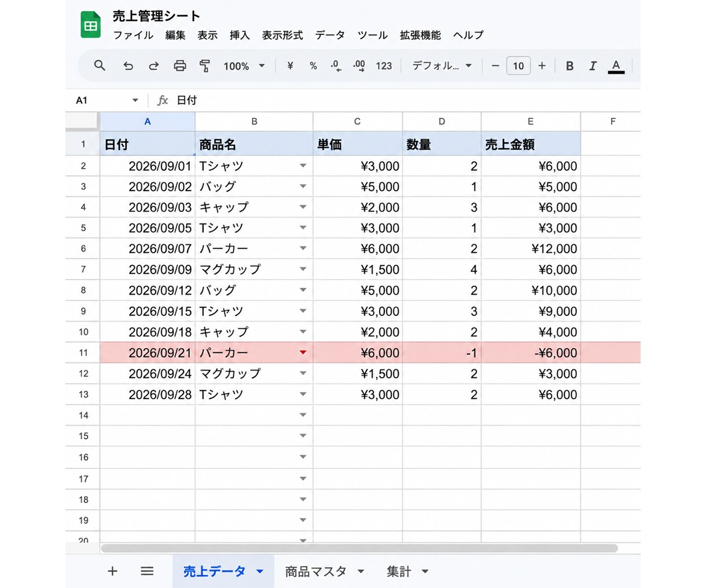This screenshot has height=588, width=706.
Task: Click the font size field showing 10
Action: [x=519, y=66]
